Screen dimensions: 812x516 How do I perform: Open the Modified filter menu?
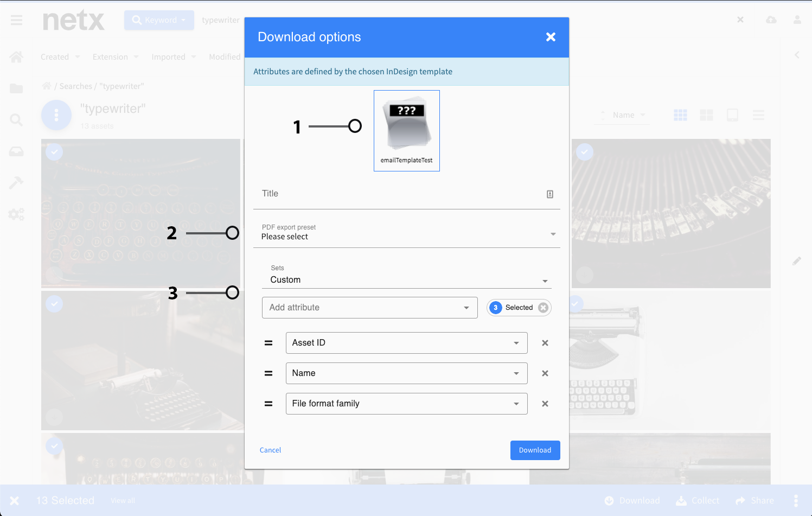click(x=225, y=57)
